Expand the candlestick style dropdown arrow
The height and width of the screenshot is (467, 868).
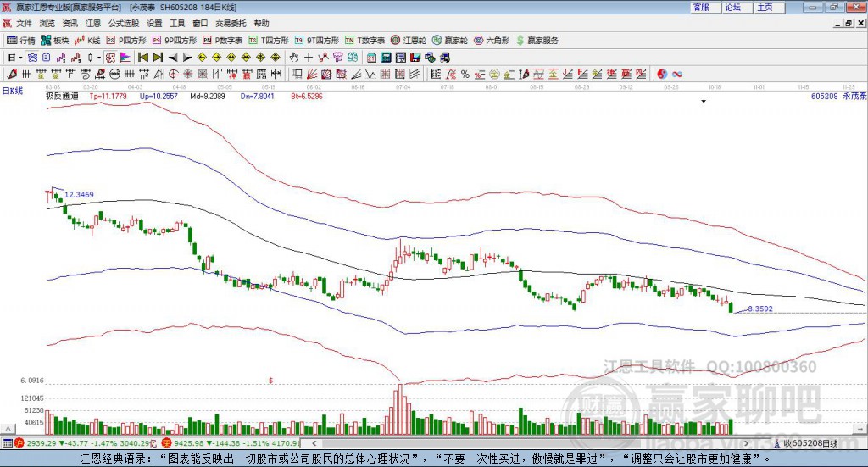(x=99, y=57)
